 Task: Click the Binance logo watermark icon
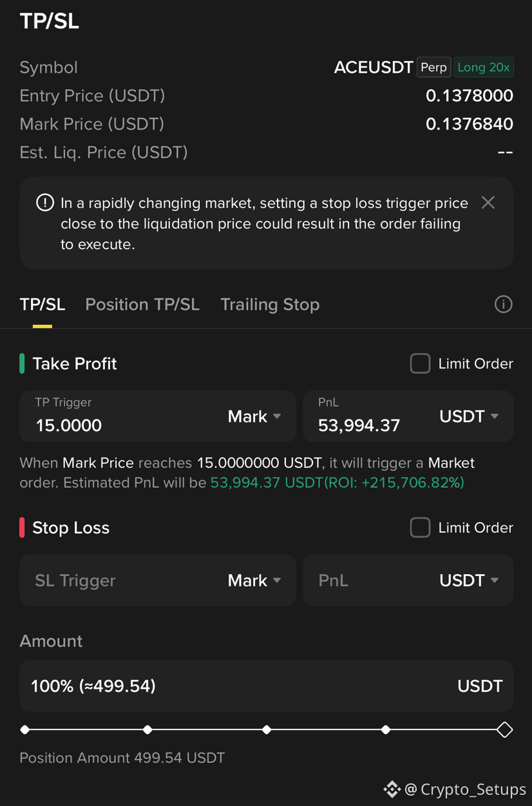coord(392,789)
